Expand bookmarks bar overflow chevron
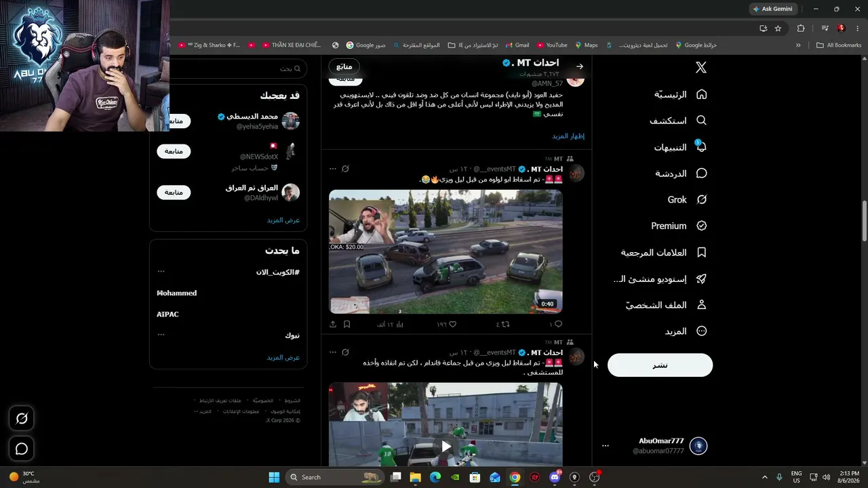The height and width of the screenshot is (488, 868). (x=798, y=45)
